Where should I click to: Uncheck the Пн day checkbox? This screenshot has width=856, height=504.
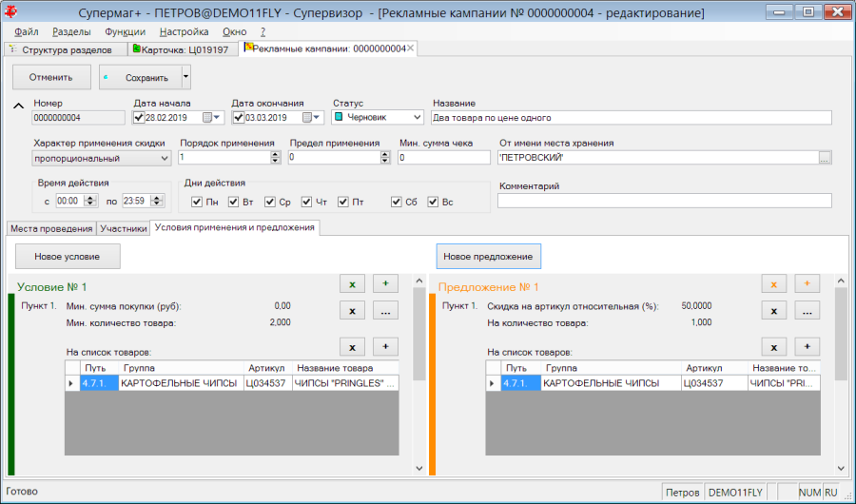click(197, 202)
